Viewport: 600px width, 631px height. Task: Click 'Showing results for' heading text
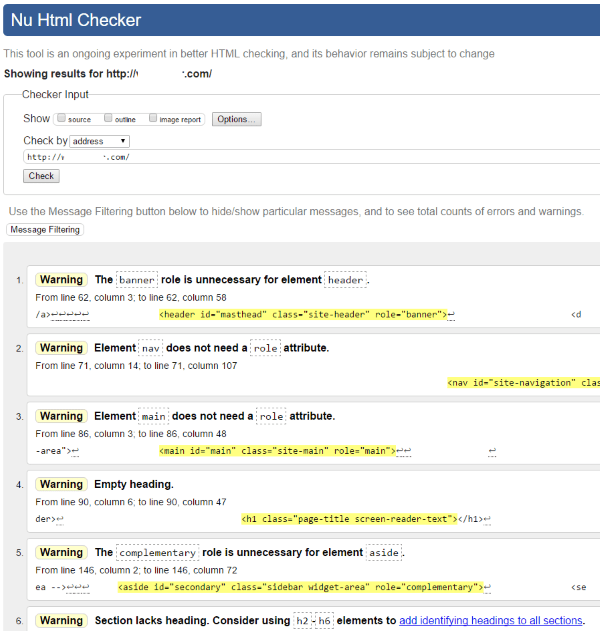point(108,74)
